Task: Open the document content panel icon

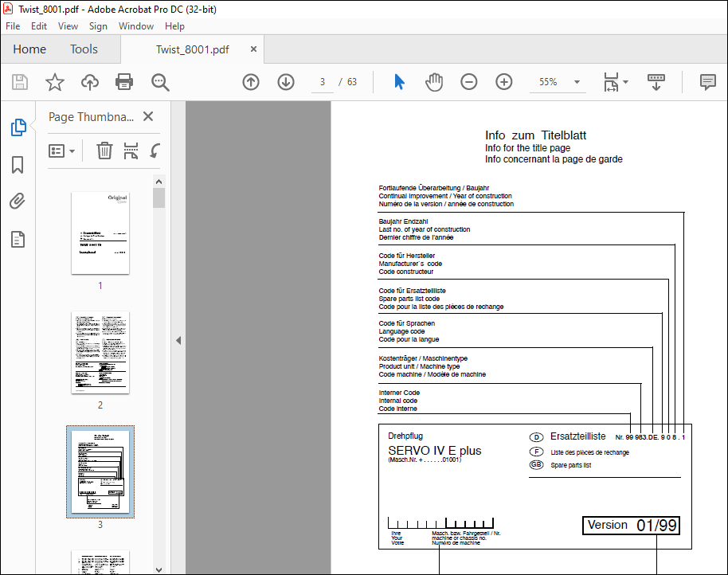Action: click(x=18, y=240)
